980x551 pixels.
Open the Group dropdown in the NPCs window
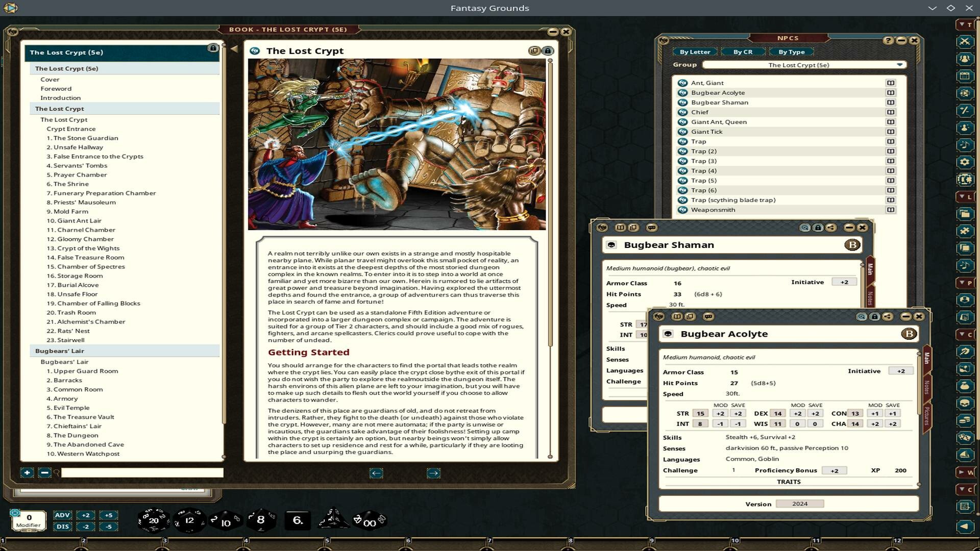899,65
